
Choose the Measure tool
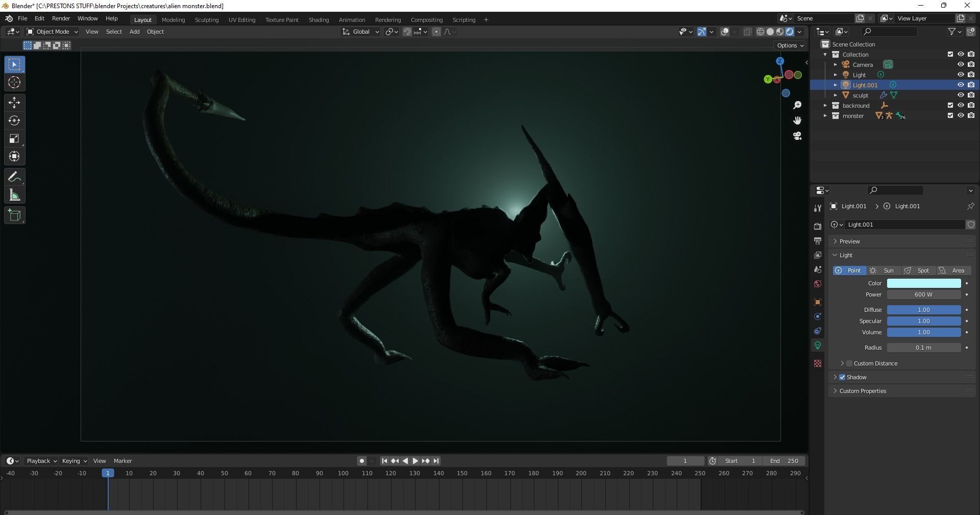tap(14, 195)
